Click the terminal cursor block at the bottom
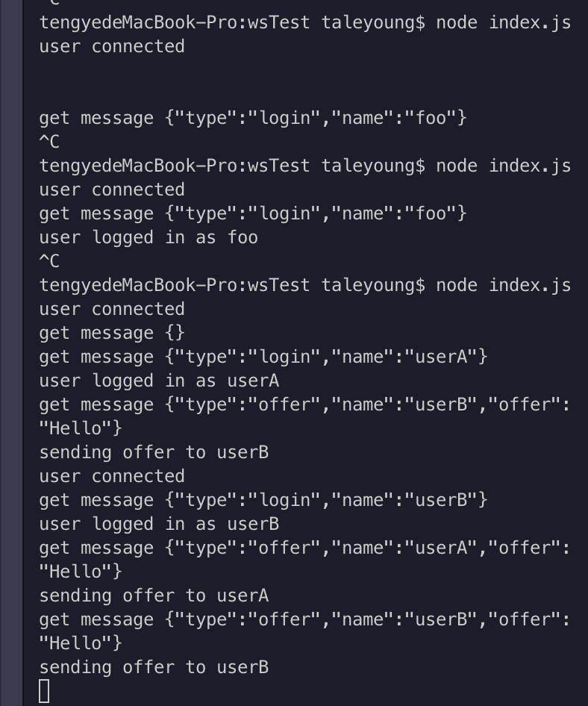The width and height of the screenshot is (588, 706). [44, 691]
